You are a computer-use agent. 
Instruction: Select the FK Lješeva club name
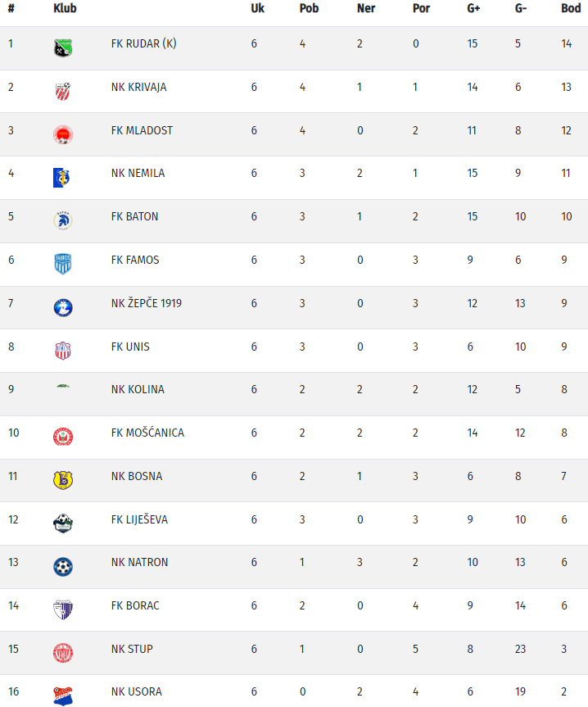pos(139,519)
